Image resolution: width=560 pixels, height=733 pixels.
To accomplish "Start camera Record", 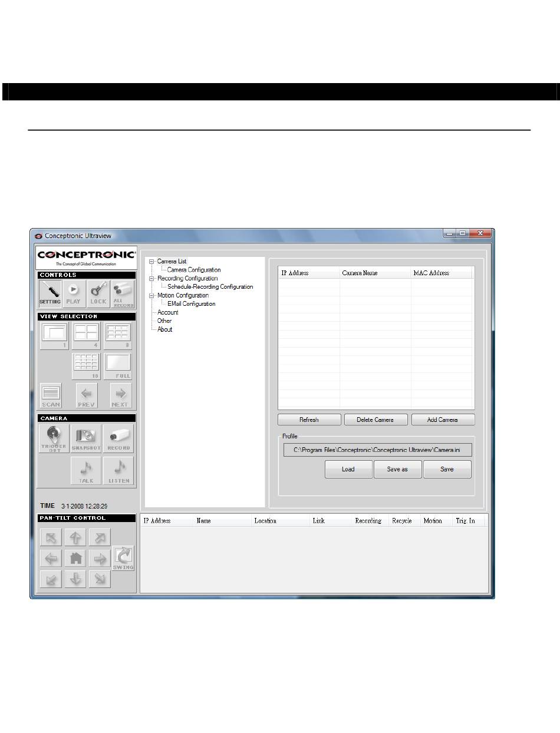I will 118,438.
